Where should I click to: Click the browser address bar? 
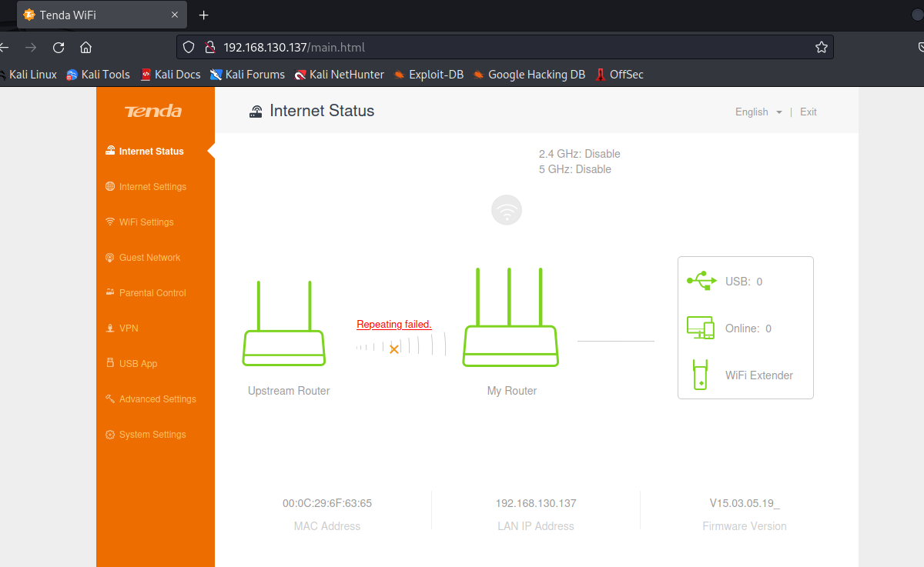pyautogui.click(x=500, y=48)
